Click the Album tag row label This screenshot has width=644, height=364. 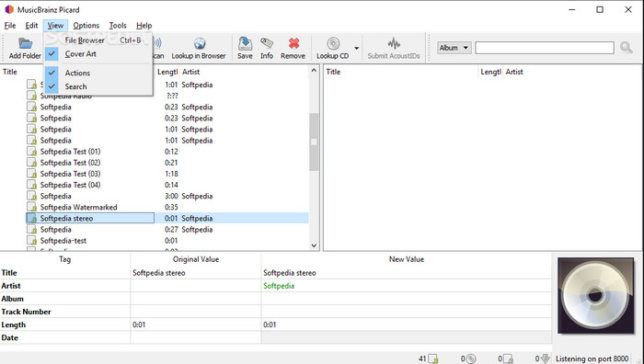click(12, 299)
